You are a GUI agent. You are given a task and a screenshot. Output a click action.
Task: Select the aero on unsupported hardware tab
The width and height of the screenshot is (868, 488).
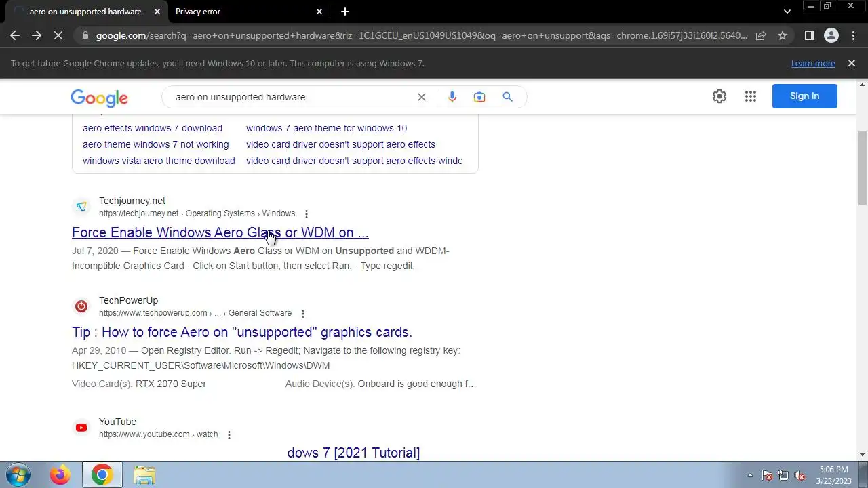(87, 12)
